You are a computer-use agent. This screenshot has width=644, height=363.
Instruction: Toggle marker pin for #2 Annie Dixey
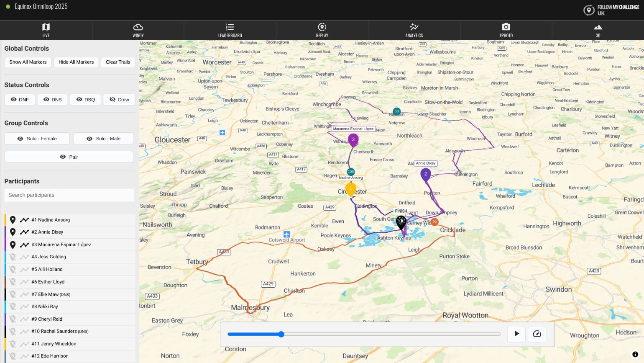pyautogui.click(x=13, y=232)
